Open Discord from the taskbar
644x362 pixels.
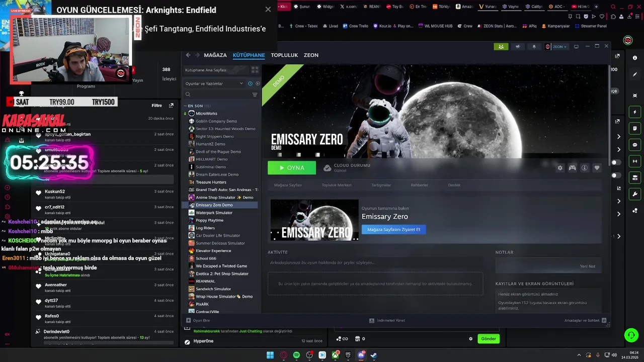[x=361, y=355]
